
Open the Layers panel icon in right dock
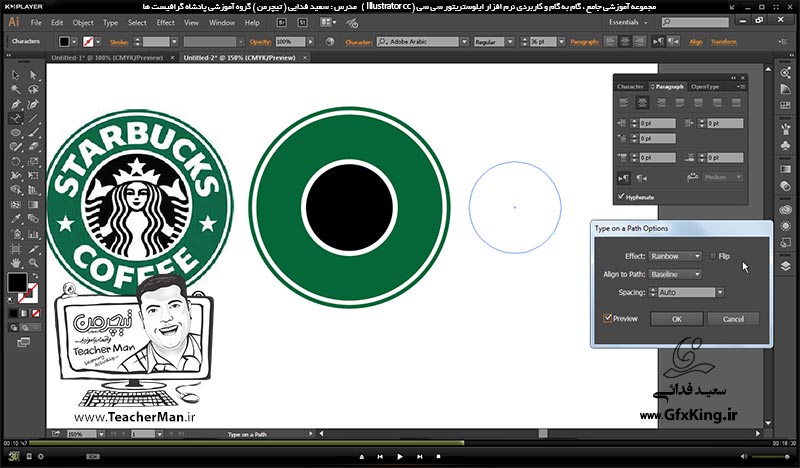click(786, 266)
